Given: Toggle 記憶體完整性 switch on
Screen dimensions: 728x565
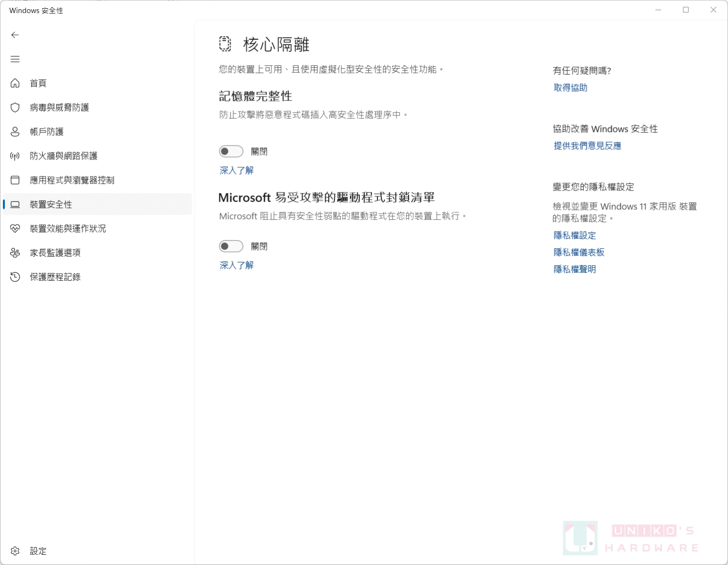Looking at the screenshot, I should [x=231, y=151].
